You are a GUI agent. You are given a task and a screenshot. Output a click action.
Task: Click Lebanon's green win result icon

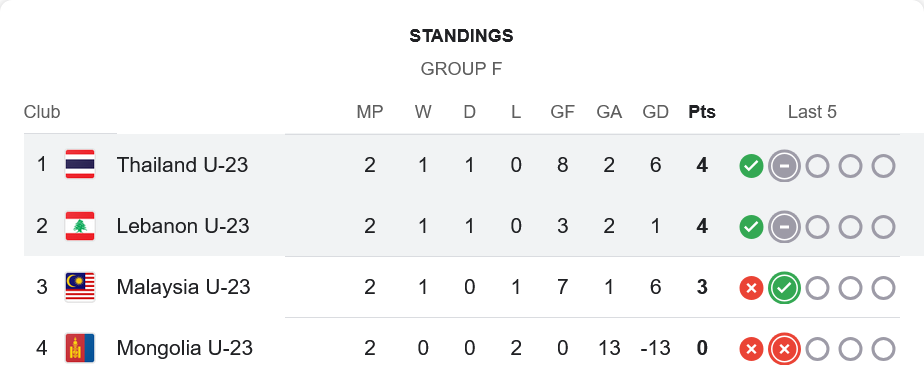751,227
